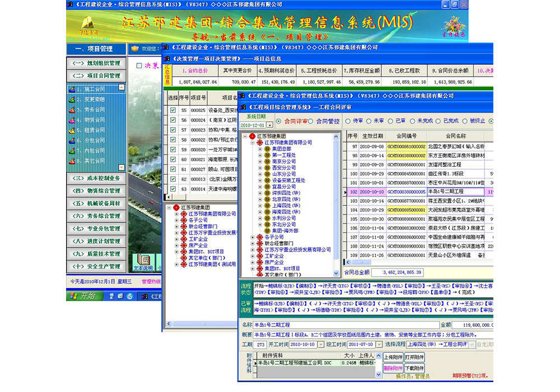The image size is (560, 392).
Task: Click the 上传附件 button
Action: [394, 357]
